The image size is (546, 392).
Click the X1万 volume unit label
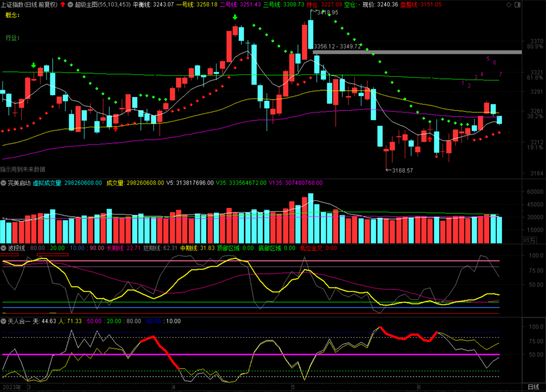529,240
